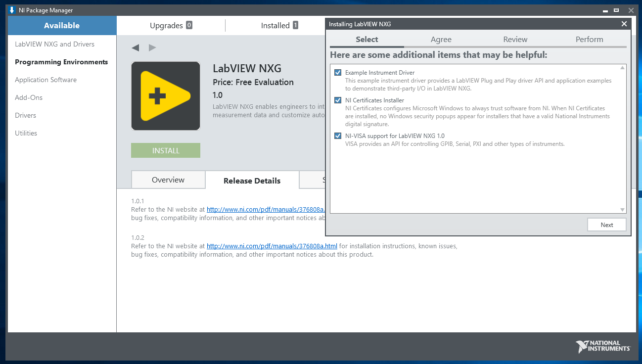The height and width of the screenshot is (364, 642).
Task: Click the Review step in installer
Action: [515, 40]
